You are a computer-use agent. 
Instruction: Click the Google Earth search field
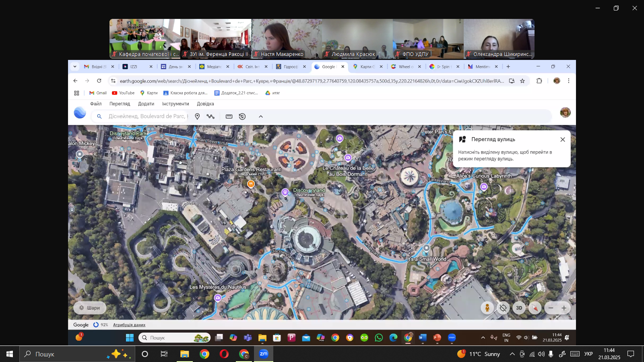click(147, 116)
